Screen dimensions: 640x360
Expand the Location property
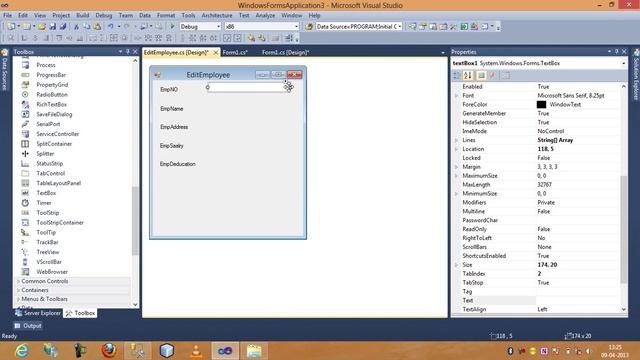point(456,149)
